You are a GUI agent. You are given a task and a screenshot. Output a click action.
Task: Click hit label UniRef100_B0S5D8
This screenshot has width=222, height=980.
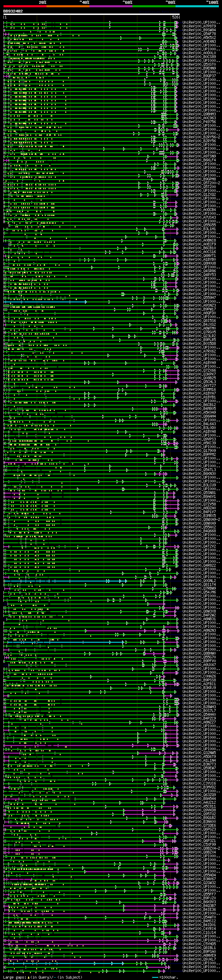point(199,343)
